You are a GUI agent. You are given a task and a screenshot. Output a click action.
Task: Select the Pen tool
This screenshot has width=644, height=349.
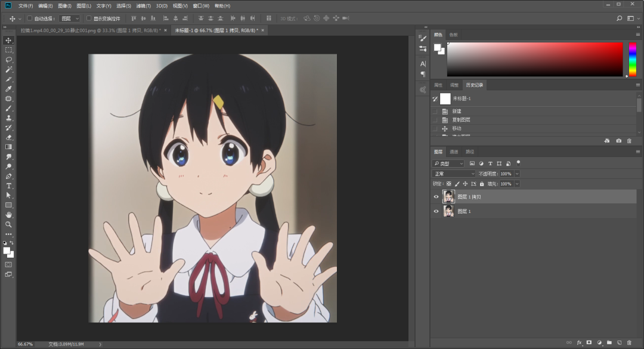(x=8, y=177)
